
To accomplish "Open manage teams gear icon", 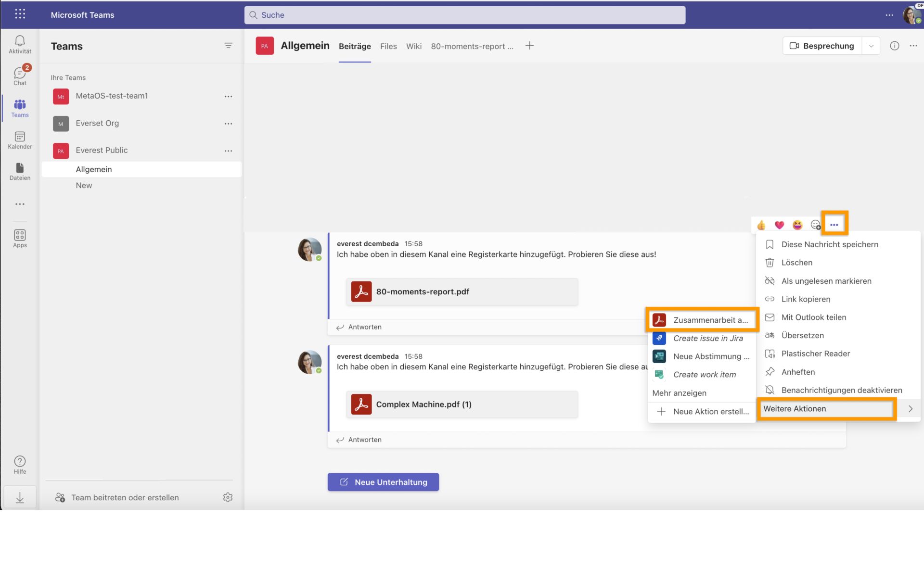I will pos(228,497).
